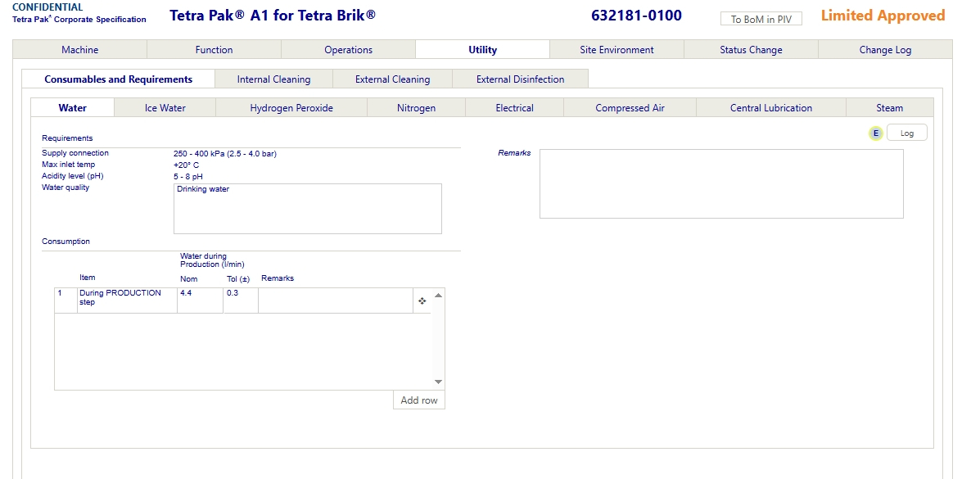This screenshot has width=980, height=479.
Task: Switch to Ice Water tab
Action: click(x=165, y=107)
